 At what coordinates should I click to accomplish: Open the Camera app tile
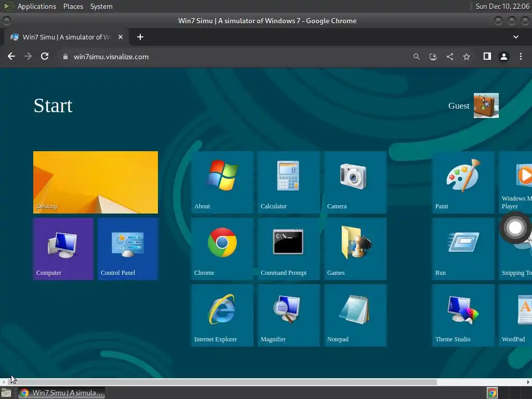(x=355, y=182)
